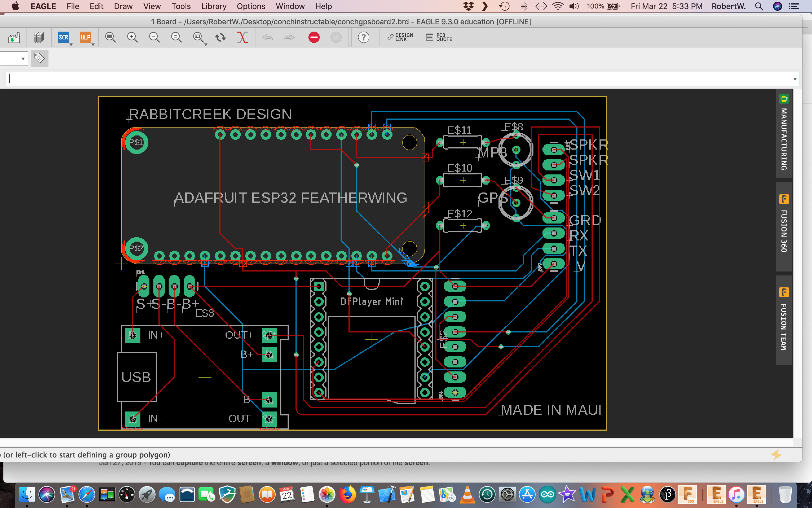The image size is (812, 508).
Task: Click the lightning bolt status icon
Action: tap(776, 455)
